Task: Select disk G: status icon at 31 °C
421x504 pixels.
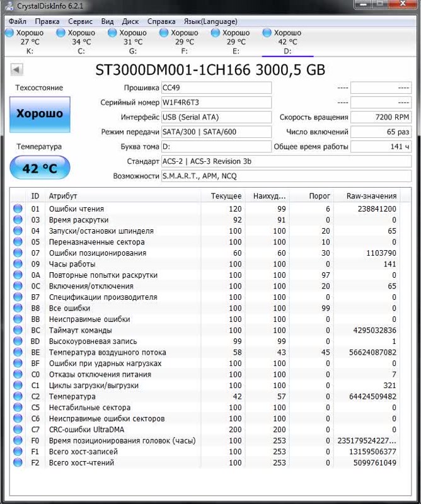Action: point(112,33)
